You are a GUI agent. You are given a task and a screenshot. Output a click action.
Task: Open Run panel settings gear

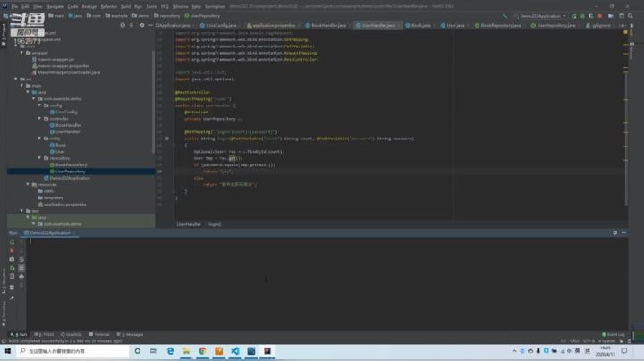614,232
